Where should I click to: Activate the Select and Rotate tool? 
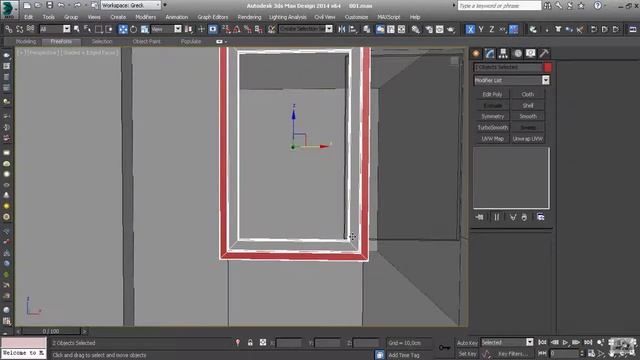(x=133, y=29)
